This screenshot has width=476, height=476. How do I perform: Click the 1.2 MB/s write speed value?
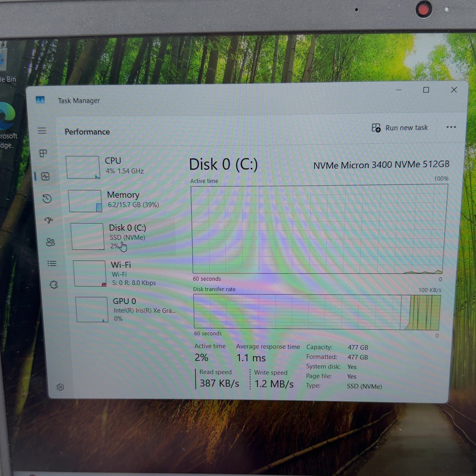point(274,384)
